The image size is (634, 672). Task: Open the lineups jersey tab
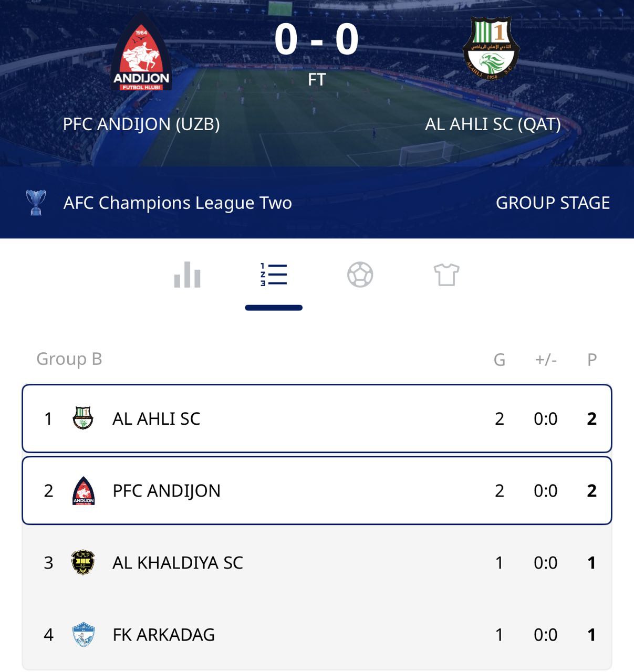(446, 275)
